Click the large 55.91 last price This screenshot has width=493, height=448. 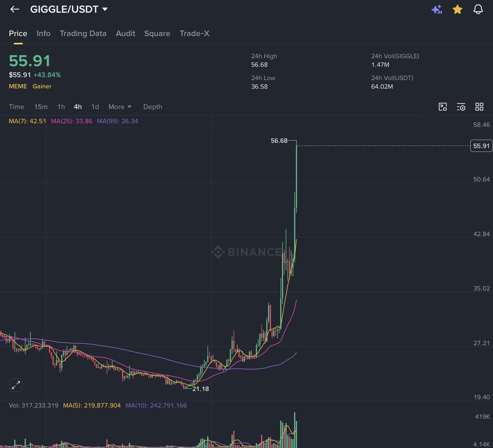tap(30, 61)
